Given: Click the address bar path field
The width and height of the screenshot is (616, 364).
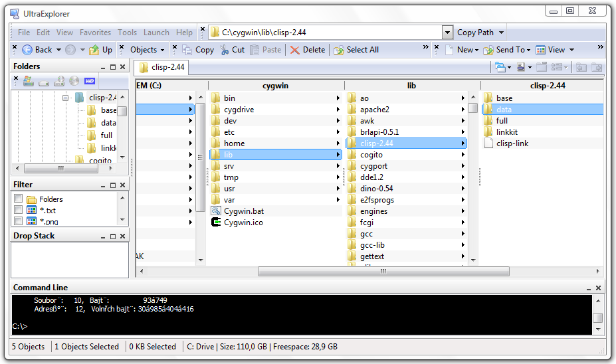Looking at the screenshot, I should [x=326, y=33].
